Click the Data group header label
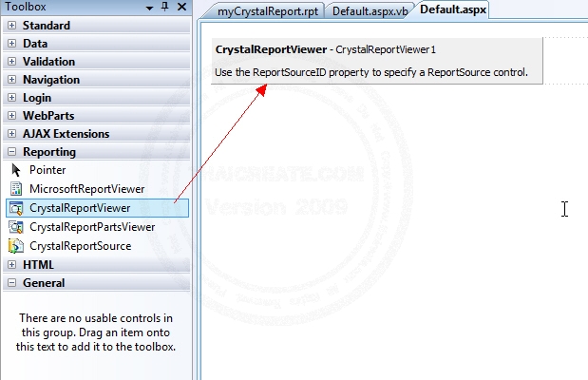588x380 pixels. [x=35, y=43]
